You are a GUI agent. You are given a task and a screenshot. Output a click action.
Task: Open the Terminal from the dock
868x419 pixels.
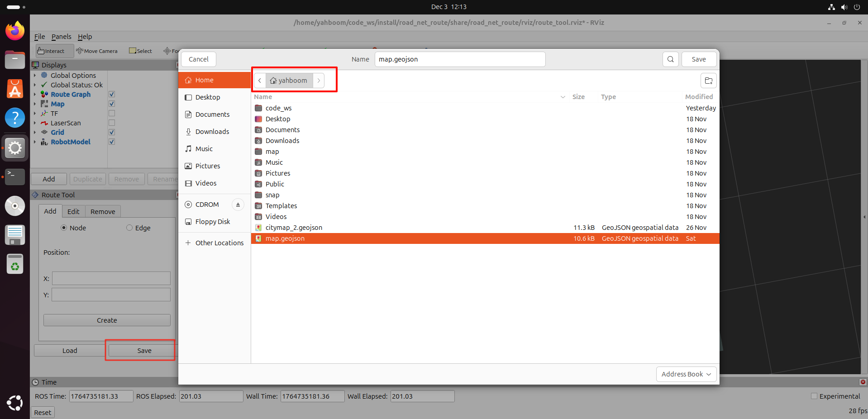point(15,176)
